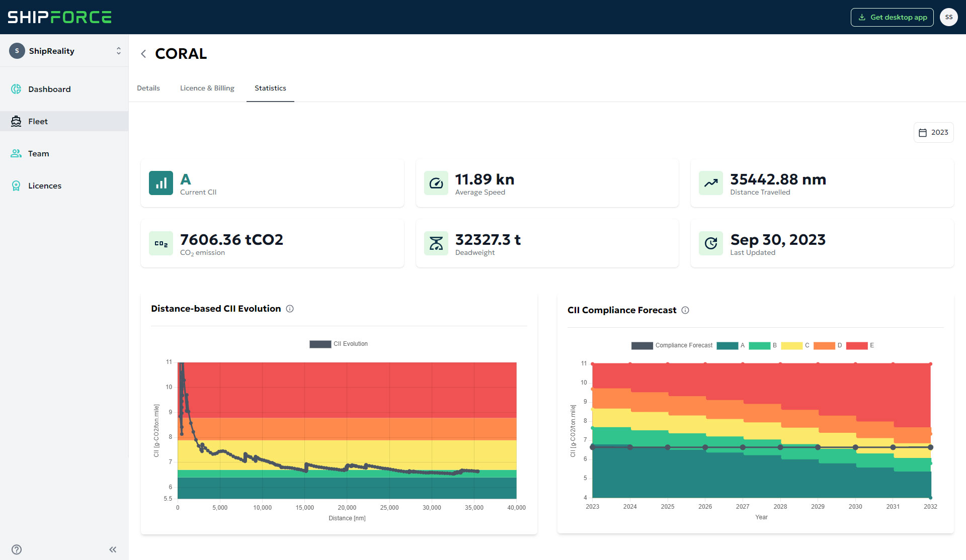Switch to the Details tab
Screen dimensions: 966x560
point(148,88)
